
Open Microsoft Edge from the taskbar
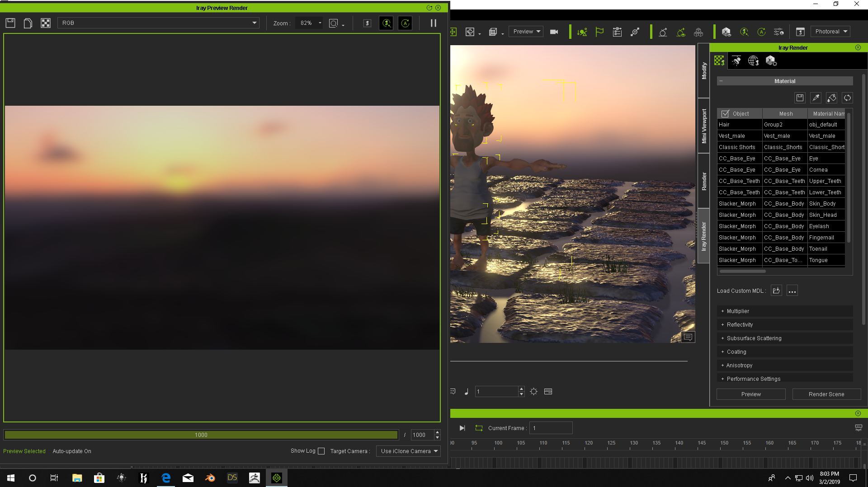click(x=166, y=478)
